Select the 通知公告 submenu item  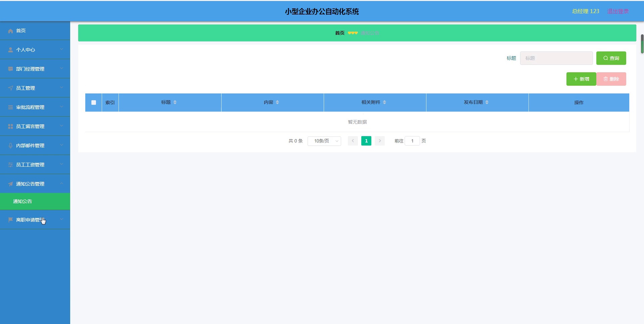click(22, 201)
